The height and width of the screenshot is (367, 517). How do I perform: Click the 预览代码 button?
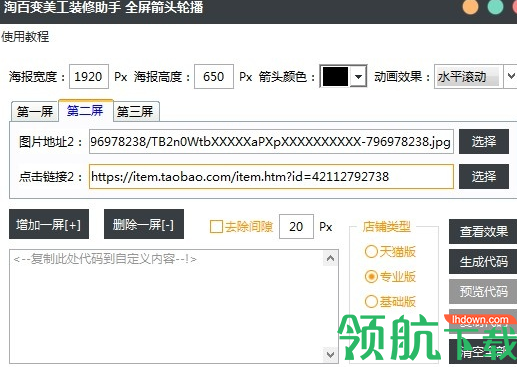tap(483, 291)
